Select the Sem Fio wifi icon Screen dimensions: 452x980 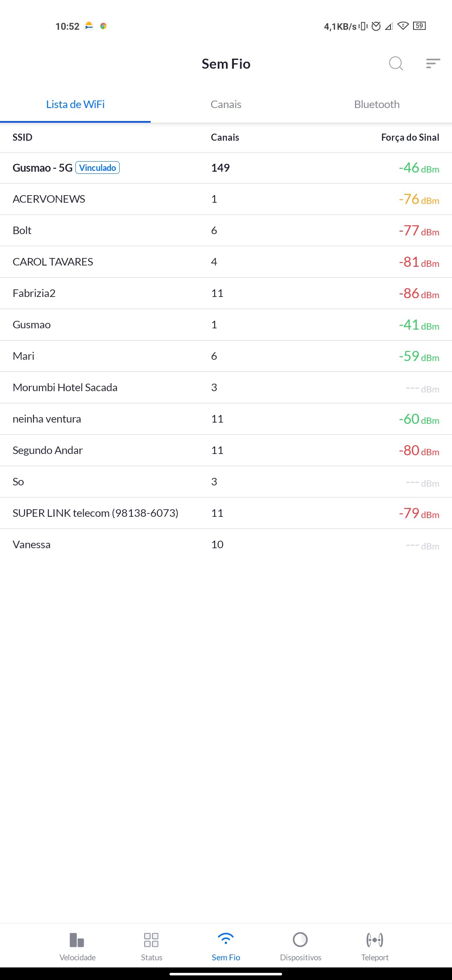click(x=226, y=939)
